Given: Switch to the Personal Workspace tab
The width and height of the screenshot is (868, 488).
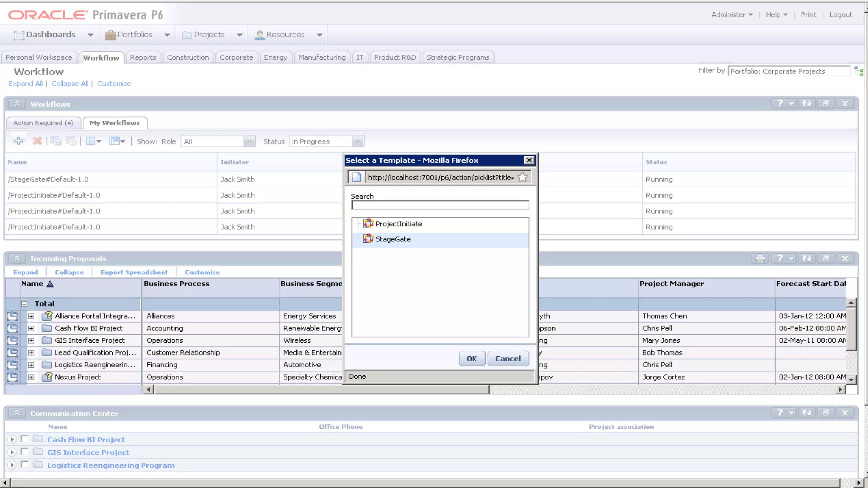Looking at the screenshot, I should [x=39, y=57].
